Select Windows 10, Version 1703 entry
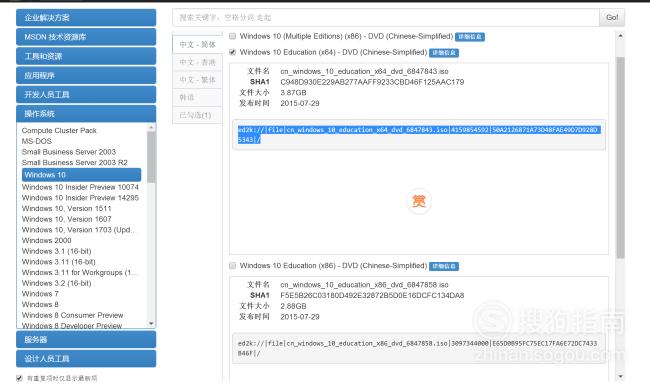This screenshot has height=389, width=650. click(x=78, y=230)
